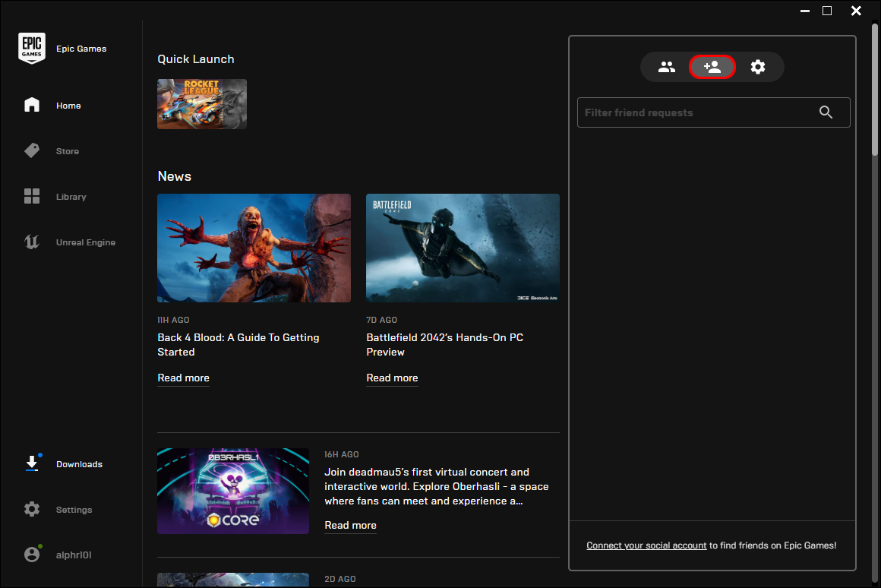Click the vertical scrollbar on right edge

pyautogui.click(x=875, y=89)
